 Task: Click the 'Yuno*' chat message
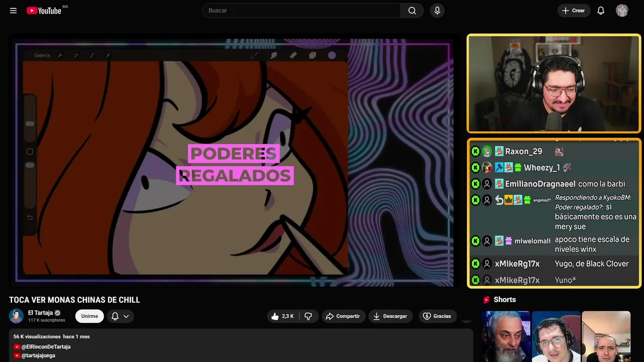pos(566,280)
